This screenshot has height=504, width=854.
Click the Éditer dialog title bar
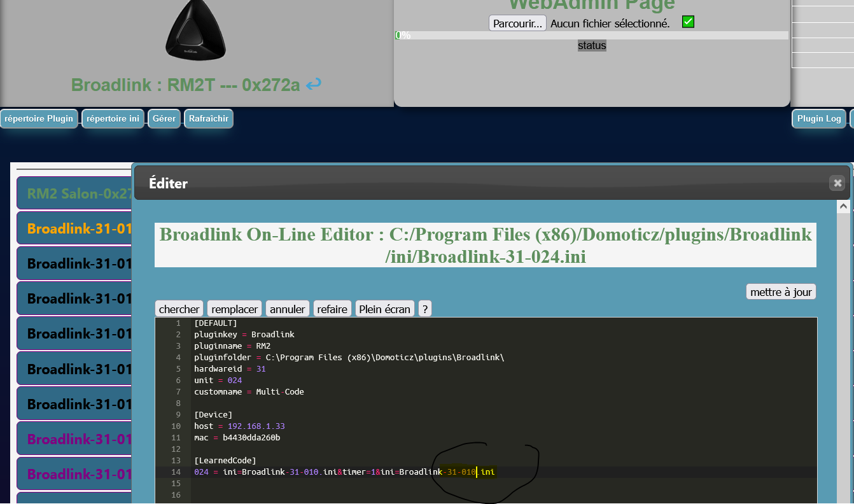coord(492,183)
